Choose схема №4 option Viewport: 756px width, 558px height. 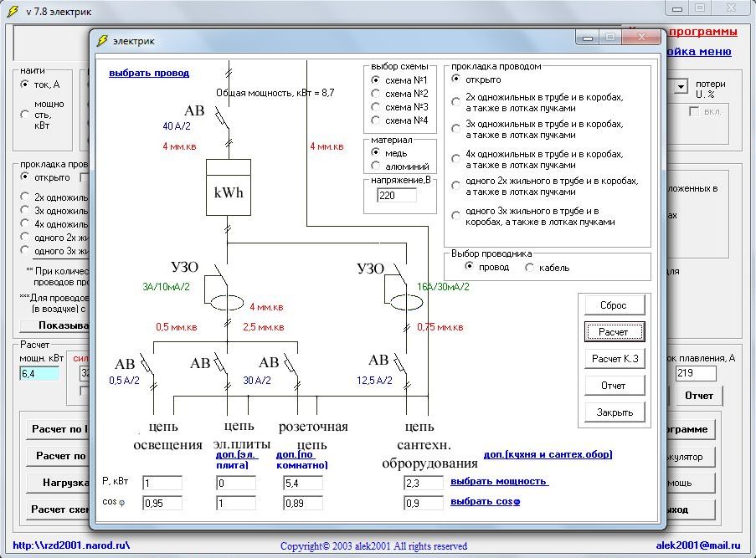376,120
